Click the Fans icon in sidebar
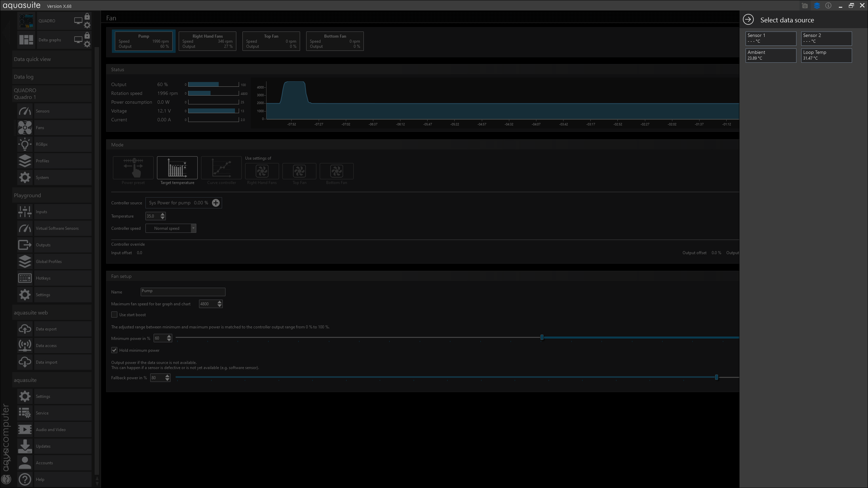Image resolution: width=868 pixels, height=488 pixels. click(x=25, y=128)
